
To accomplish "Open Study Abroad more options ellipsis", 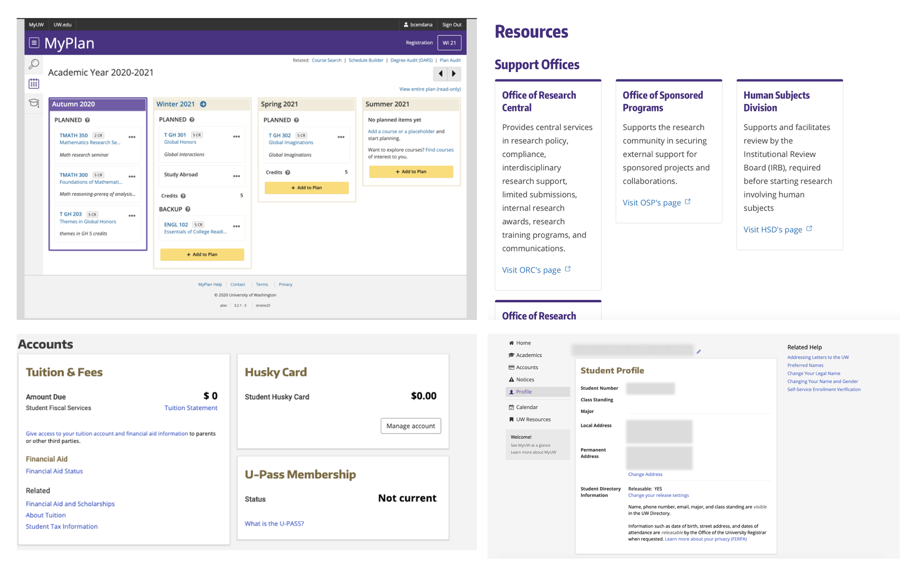I will point(236,176).
